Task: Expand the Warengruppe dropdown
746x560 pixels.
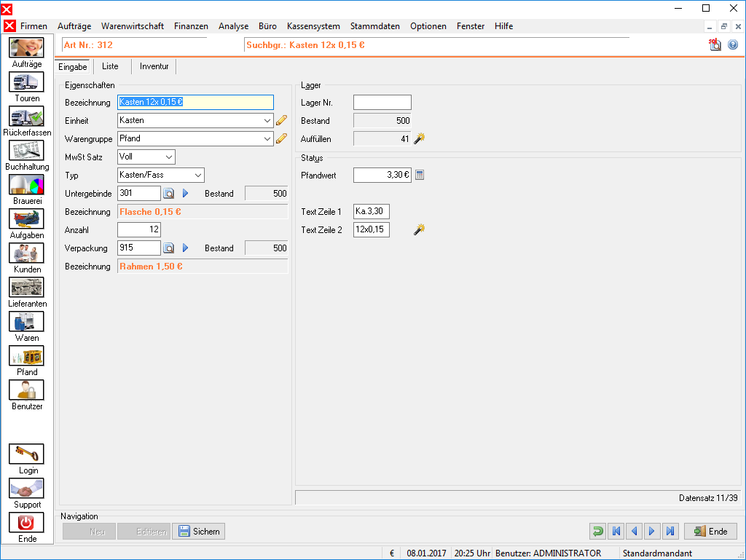Action: [267, 139]
